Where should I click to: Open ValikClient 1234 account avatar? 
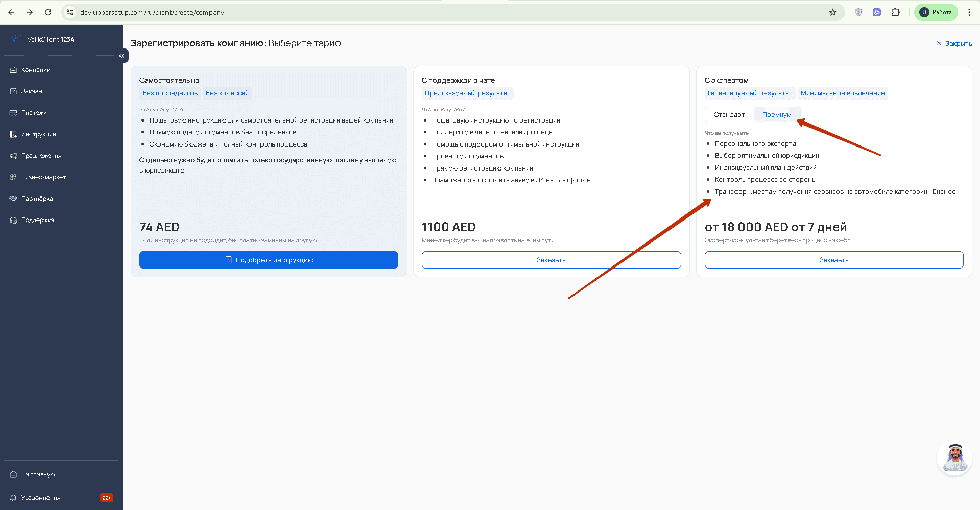(x=15, y=40)
